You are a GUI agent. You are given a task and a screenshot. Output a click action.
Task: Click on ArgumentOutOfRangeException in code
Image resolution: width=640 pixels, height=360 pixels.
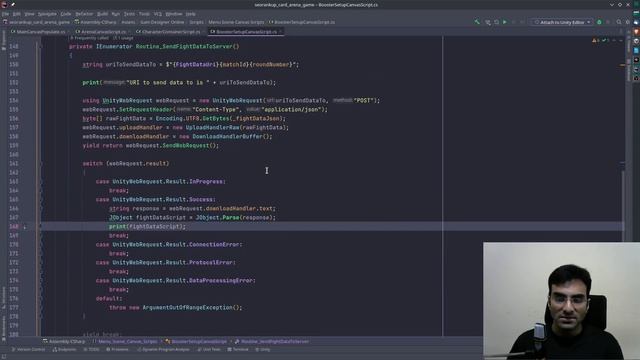187,307
